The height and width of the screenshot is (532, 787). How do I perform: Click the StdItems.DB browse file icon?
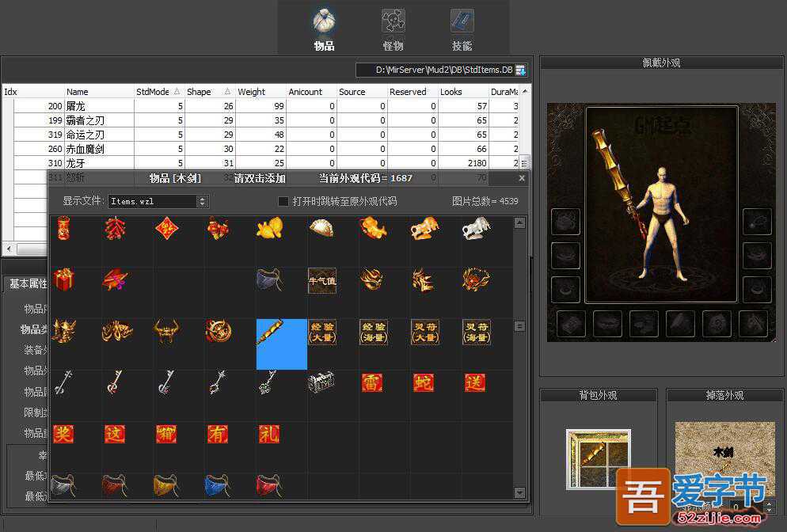pos(520,70)
